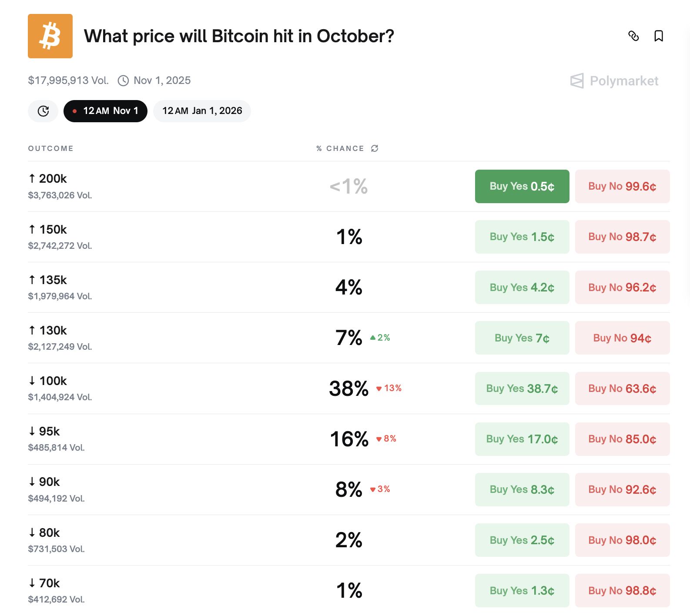Select the 12 AM Nov 1 tab
This screenshot has width=690, height=616.
105,111
